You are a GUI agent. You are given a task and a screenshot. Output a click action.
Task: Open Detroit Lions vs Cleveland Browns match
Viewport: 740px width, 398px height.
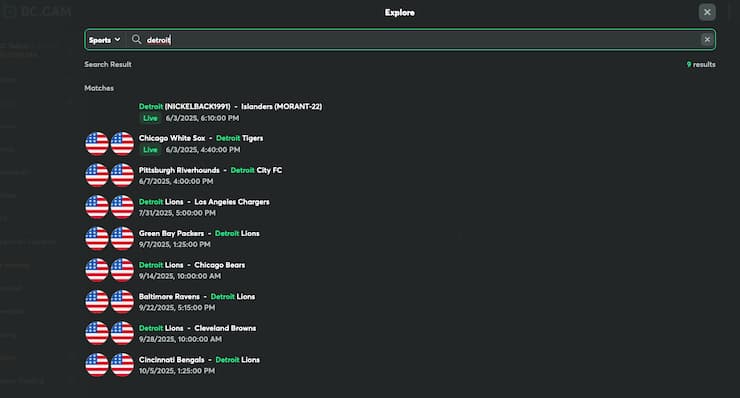pos(197,328)
